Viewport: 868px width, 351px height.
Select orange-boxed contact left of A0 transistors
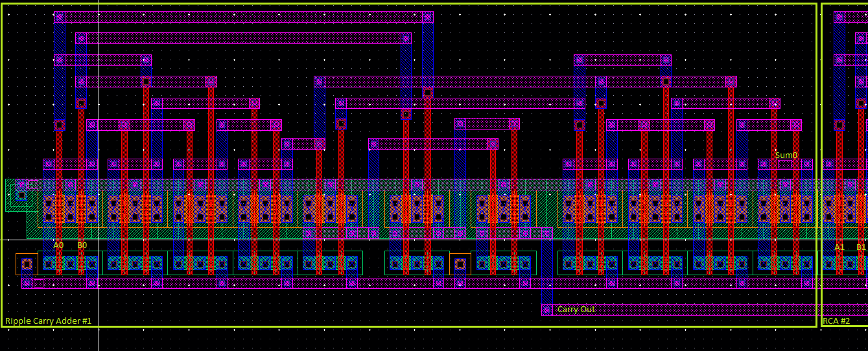[x=27, y=264]
